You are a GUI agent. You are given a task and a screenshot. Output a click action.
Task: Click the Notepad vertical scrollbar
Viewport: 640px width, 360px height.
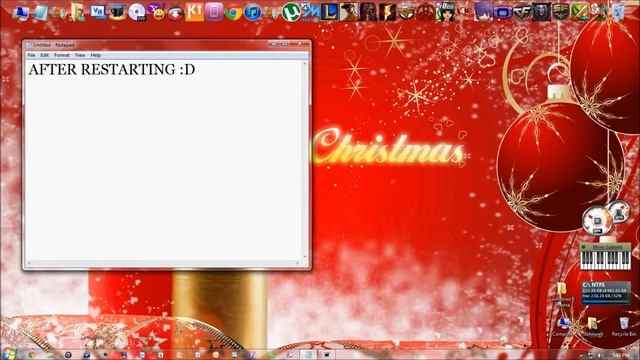pyautogui.click(x=305, y=160)
